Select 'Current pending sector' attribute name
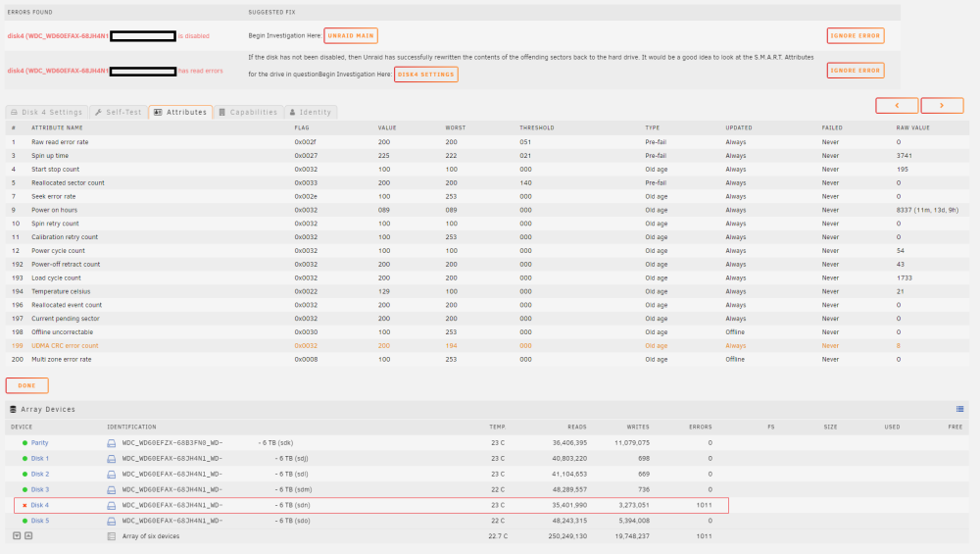 tap(66, 319)
